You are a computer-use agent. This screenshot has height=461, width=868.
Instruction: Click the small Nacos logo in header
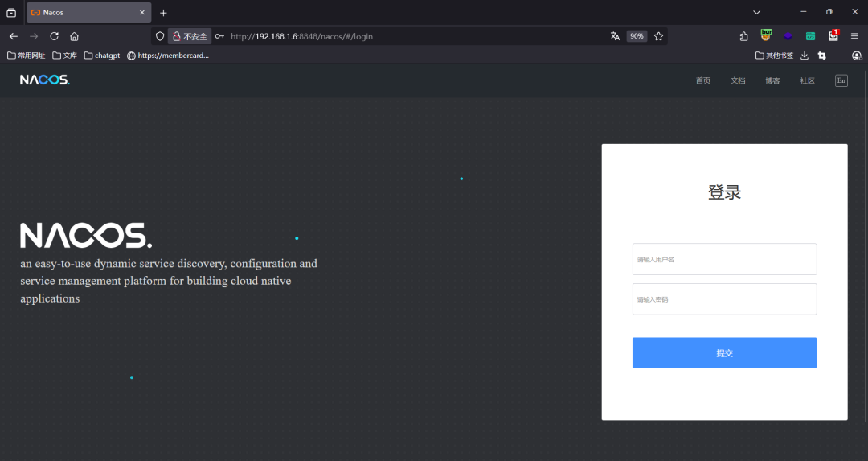(x=45, y=80)
